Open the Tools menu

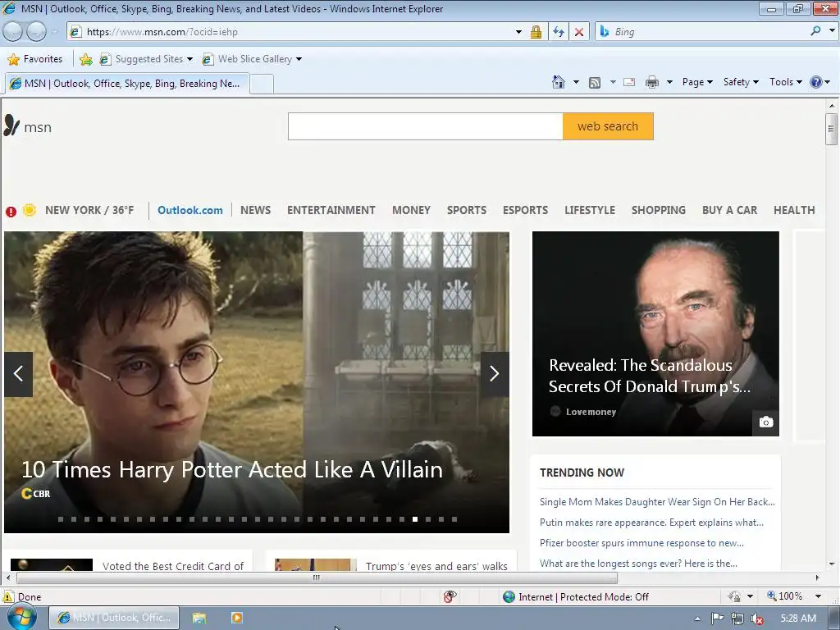tap(785, 82)
